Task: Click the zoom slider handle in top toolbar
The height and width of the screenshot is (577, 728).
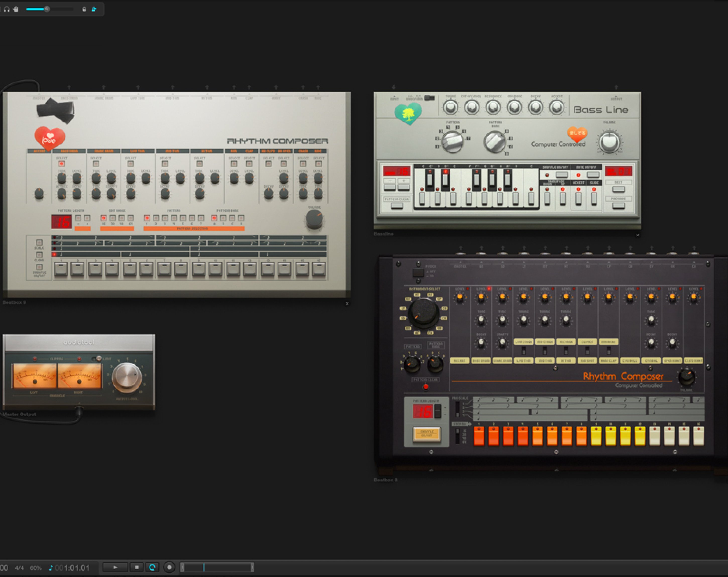Action: coord(47,9)
